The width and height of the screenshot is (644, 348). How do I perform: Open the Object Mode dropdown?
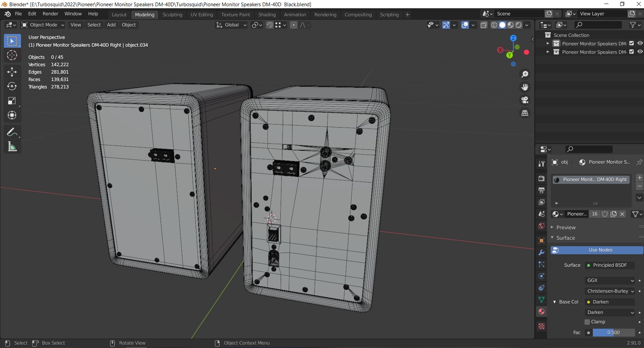[43, 25]
